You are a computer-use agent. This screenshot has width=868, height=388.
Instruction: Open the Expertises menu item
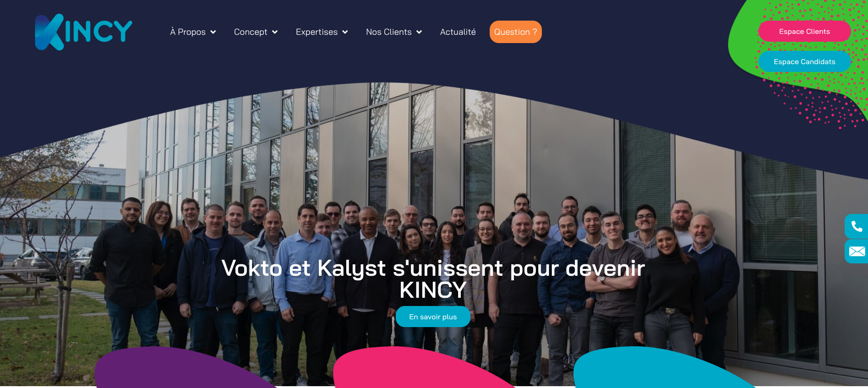coord(317,32)
